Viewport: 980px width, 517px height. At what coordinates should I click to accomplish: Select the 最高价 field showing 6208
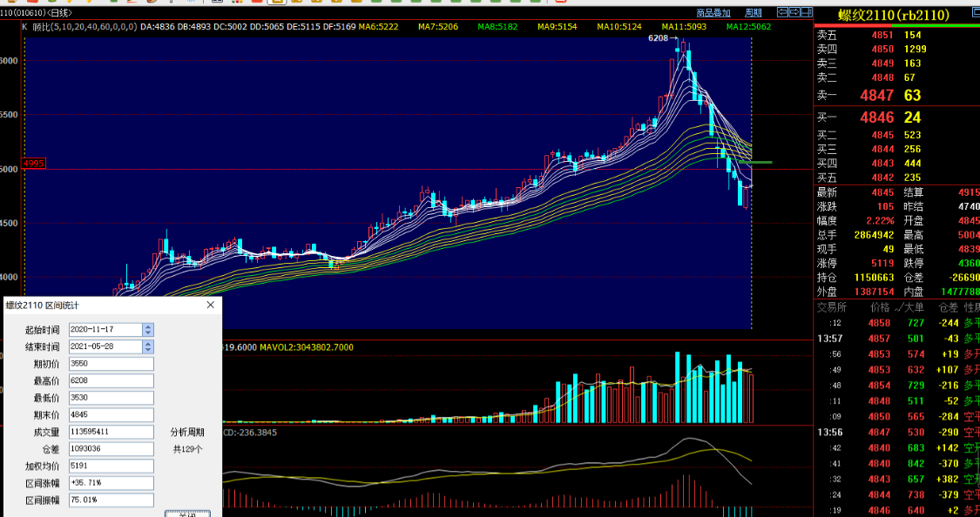[x=112, y=381]
